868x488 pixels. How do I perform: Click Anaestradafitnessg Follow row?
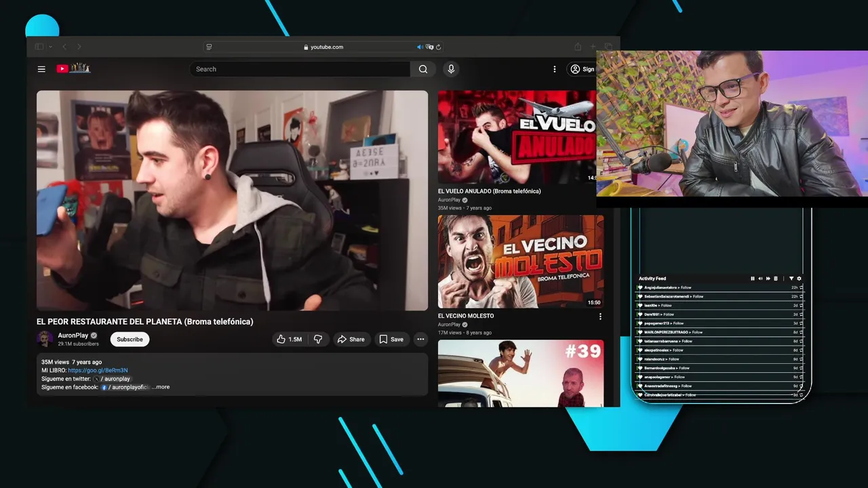pos(720,386)
